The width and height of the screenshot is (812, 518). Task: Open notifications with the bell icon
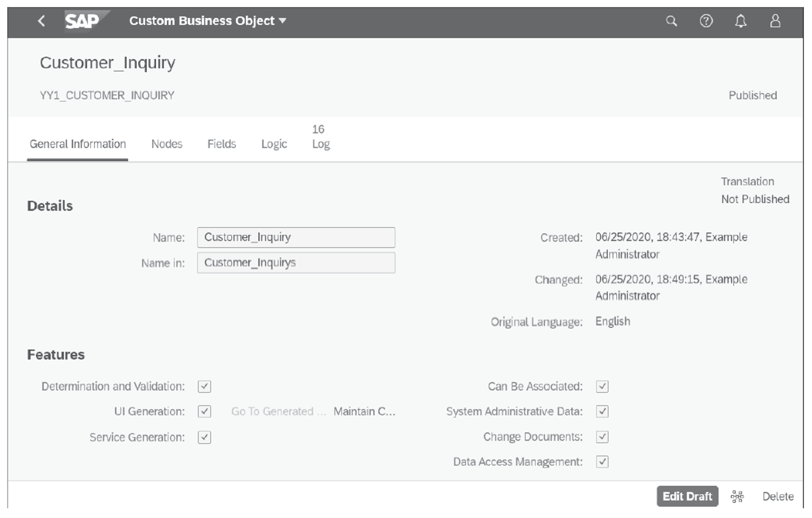[x=741, y=21]
